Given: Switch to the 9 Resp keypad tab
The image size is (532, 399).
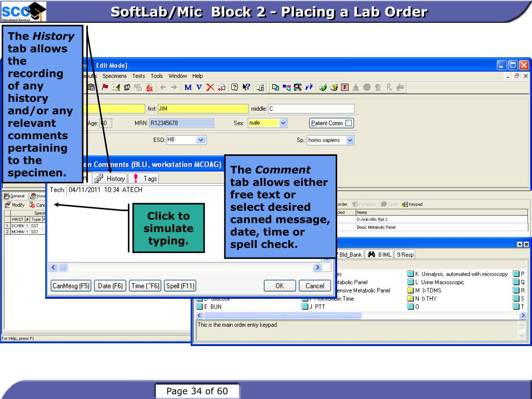Looking at the screenshot, I should tap(405, 255).
